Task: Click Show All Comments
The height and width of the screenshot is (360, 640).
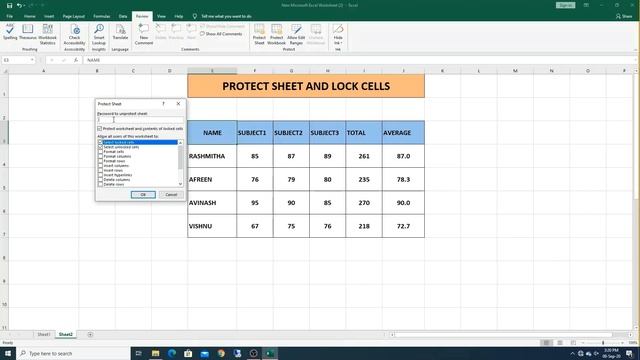Action: click(x=221, y=34)
